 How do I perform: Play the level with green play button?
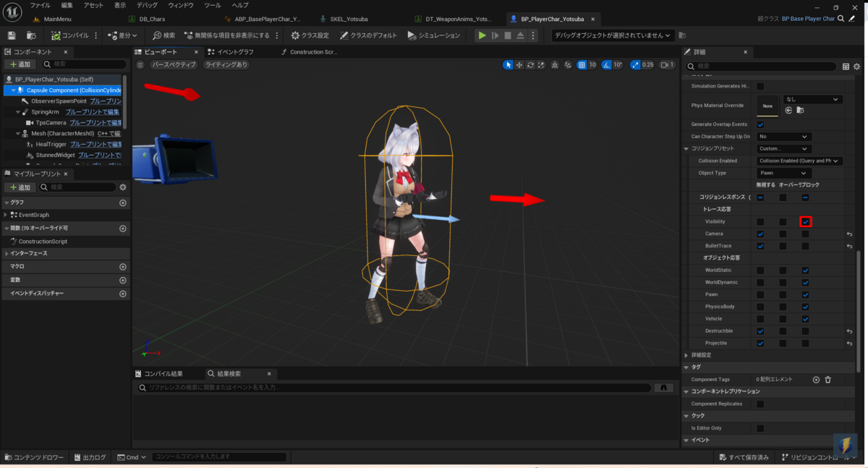[x=482, y=35]
